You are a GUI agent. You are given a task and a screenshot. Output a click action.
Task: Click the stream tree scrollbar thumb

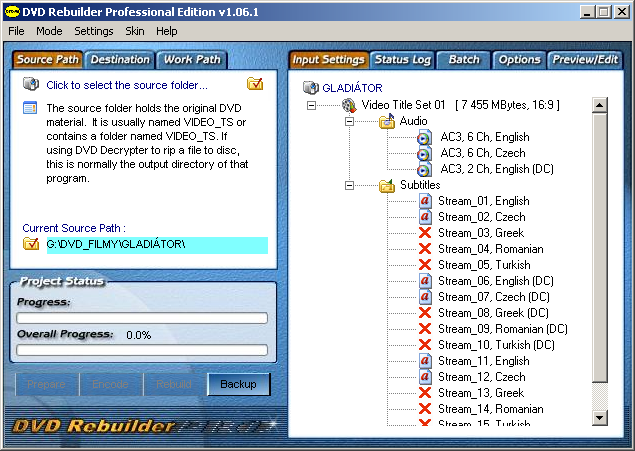599,247
